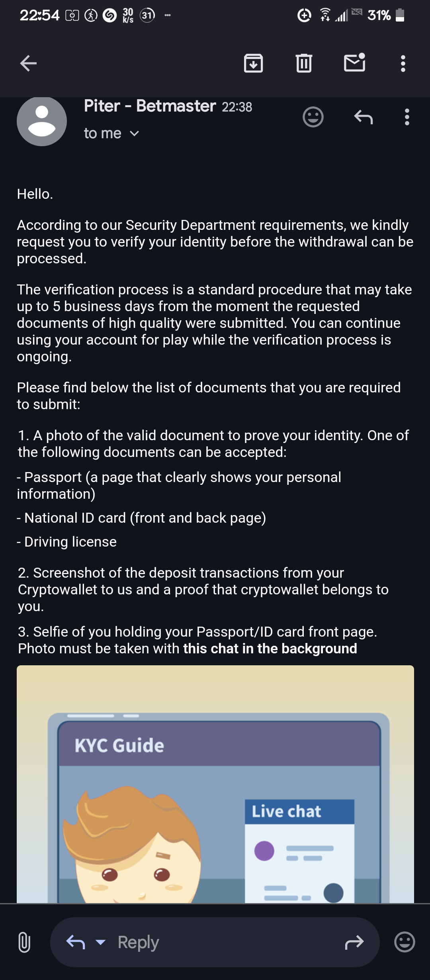Screen dimensions: 430x980
Task: Tap the back arrow to leave email
Action: point(28,63)
